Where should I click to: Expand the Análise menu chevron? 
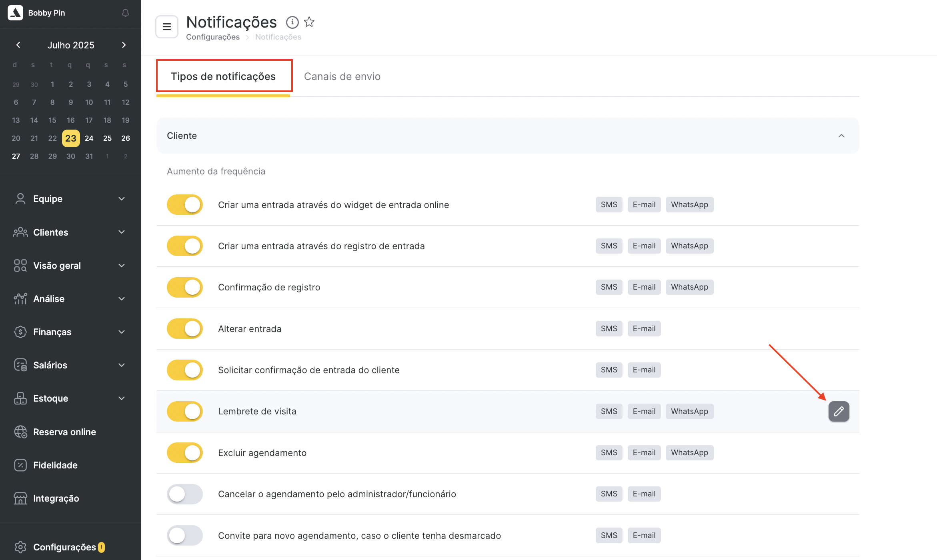pyautogui.click(x=122, y=298)
